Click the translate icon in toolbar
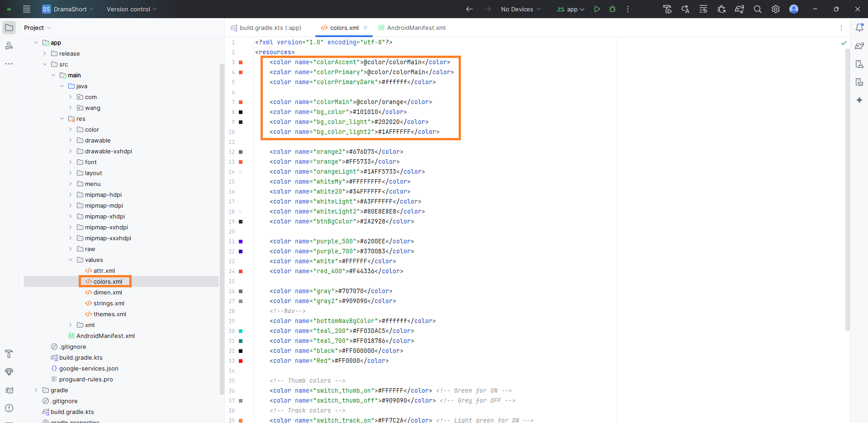 [x=685, y=9]
